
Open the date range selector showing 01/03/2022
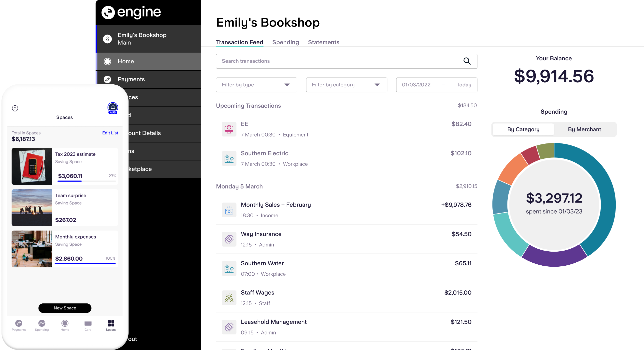(x=436, y=85)
